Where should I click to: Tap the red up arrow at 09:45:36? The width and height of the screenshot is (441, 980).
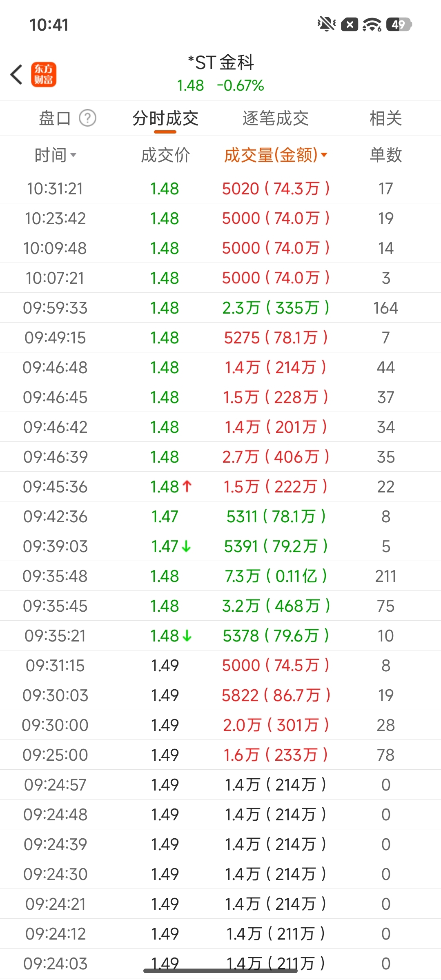click(x=187, y=486)
